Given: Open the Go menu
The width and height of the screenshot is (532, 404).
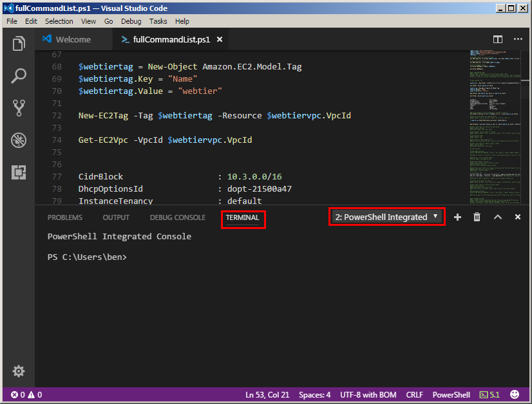Looking at the screenshot, I should [x=109, y=21].
